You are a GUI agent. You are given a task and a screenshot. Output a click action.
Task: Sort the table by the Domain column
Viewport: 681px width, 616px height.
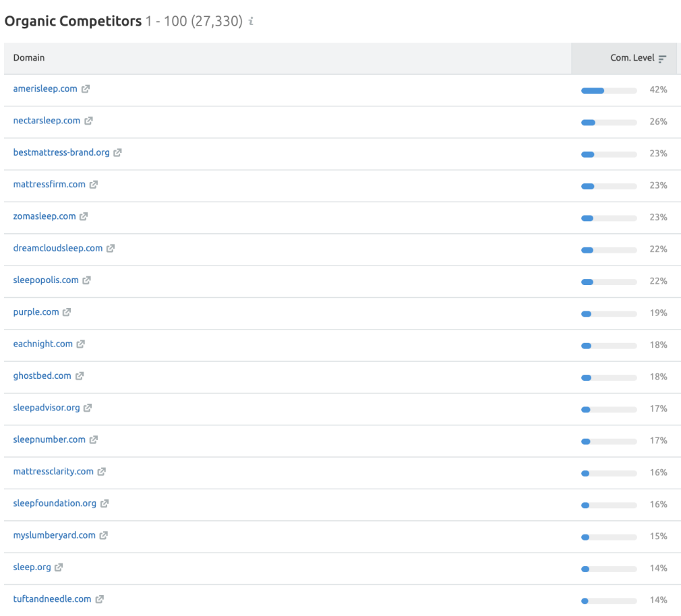29,58
